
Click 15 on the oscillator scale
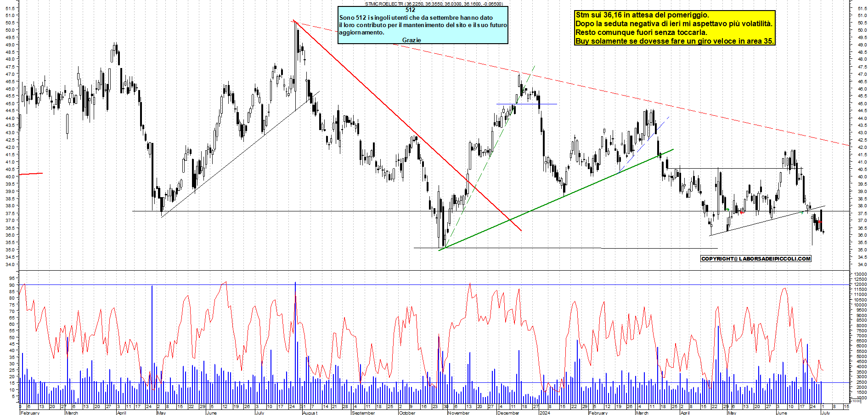click(12, 383)
